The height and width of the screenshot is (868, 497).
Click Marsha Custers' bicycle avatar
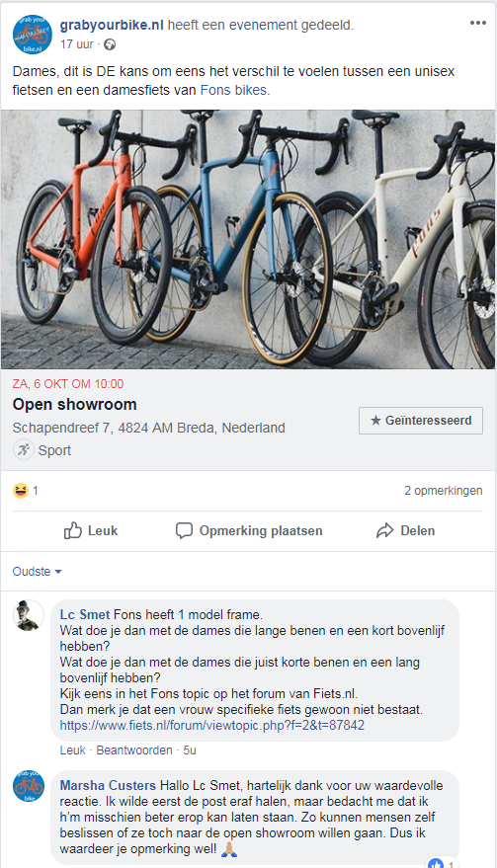pos(29,787)
